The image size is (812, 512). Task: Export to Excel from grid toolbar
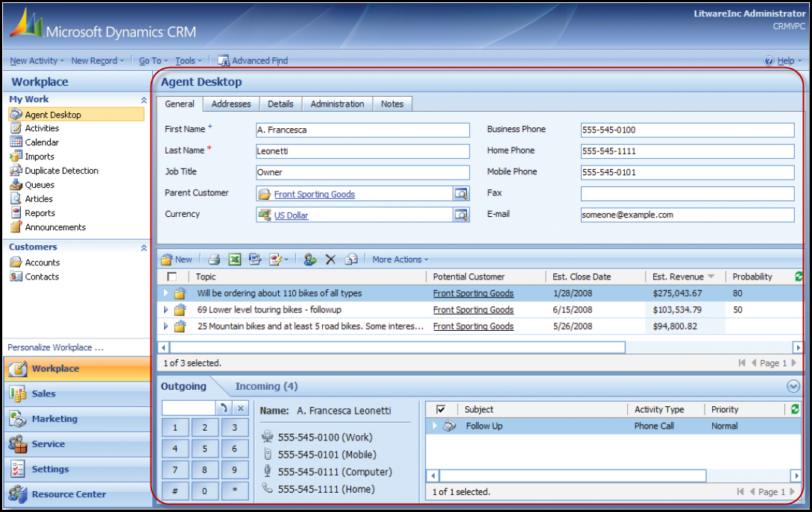[x=235, y=259]
